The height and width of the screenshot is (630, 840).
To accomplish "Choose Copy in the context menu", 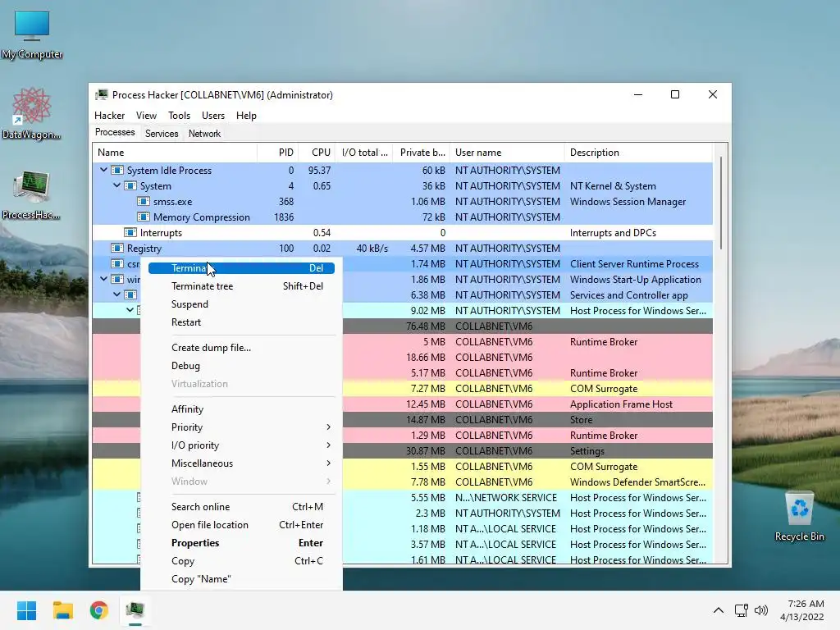I will (241, 561).
